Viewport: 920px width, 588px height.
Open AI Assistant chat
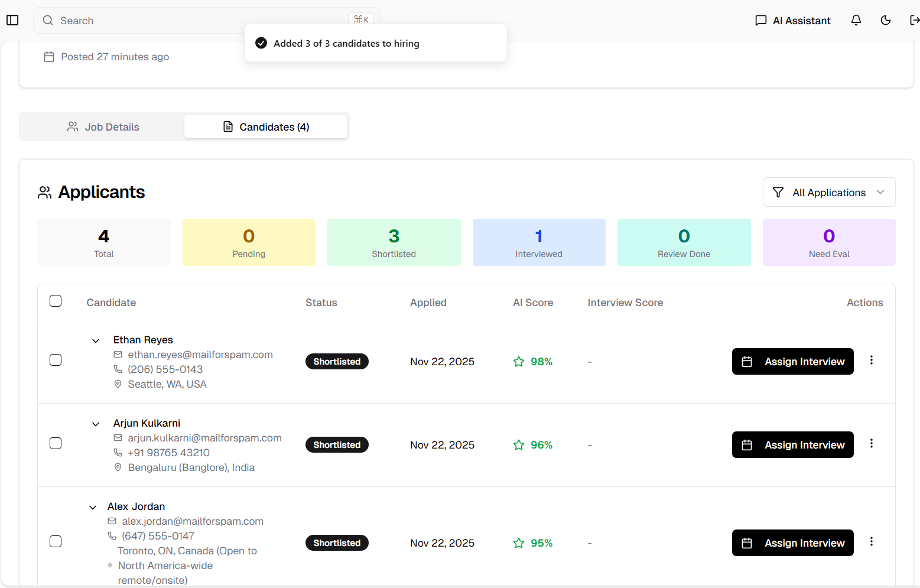point(793,20)
